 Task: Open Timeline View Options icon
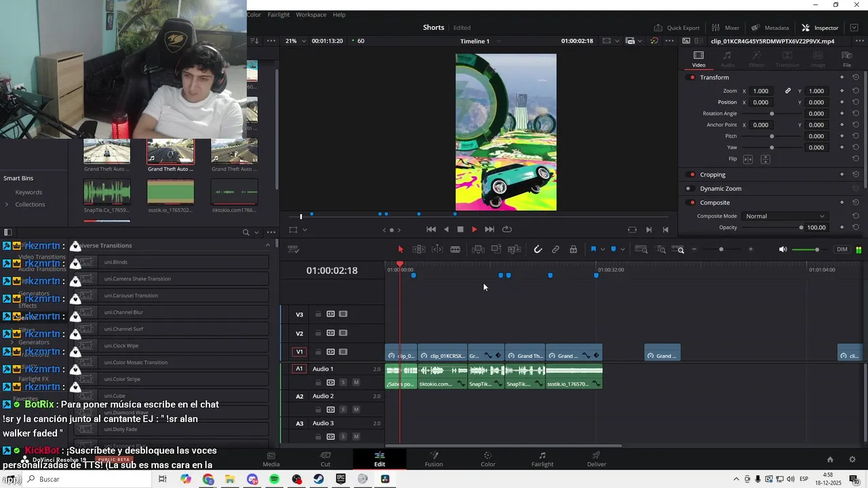point(294,249)
